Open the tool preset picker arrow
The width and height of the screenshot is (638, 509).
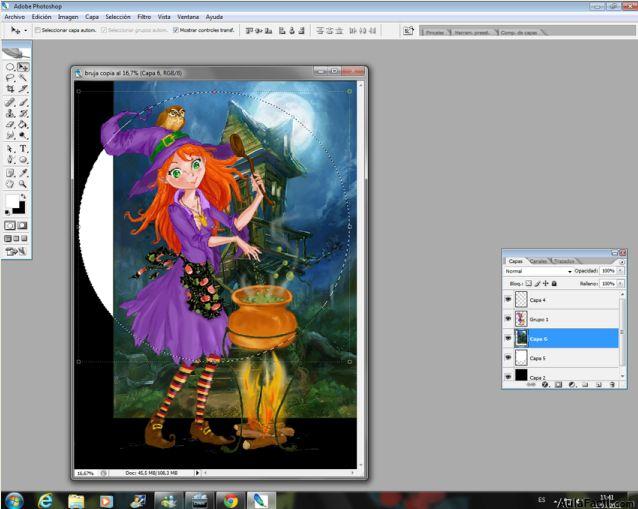pyautogui.click(x=25, y=31)
